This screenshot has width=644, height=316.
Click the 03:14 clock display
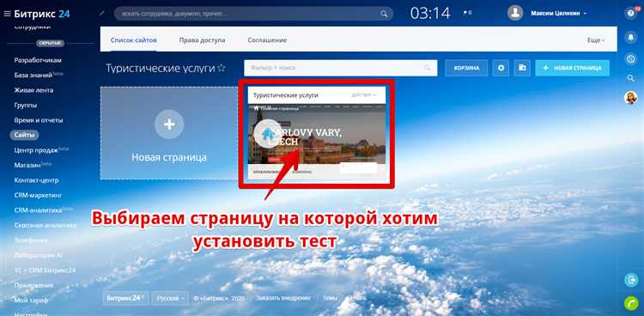coord(430,14)
